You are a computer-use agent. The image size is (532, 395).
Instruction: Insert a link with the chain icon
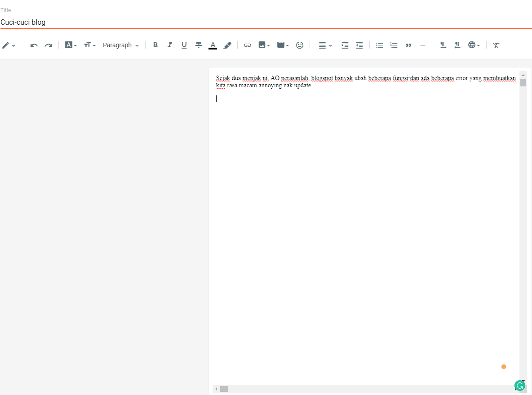coord(247,45)
